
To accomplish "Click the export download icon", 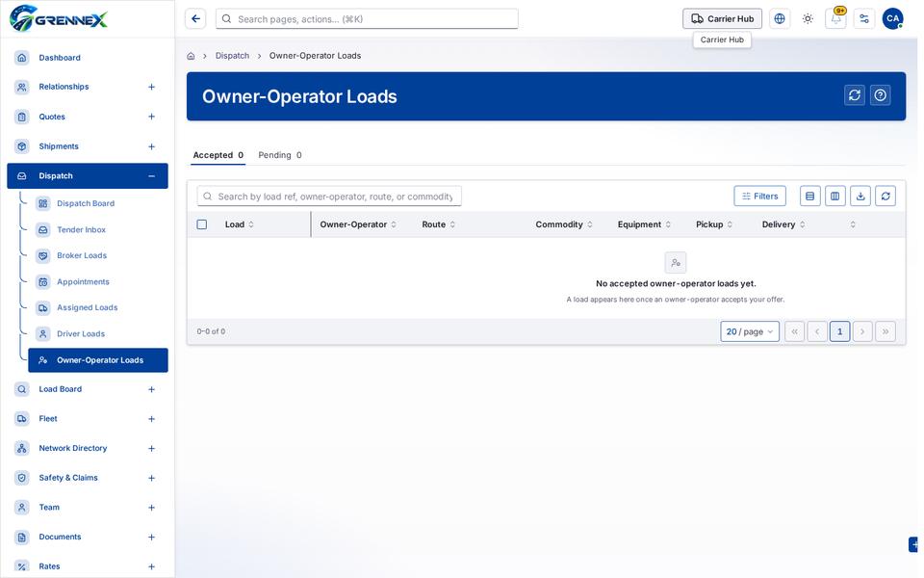I will click(860, 197).
